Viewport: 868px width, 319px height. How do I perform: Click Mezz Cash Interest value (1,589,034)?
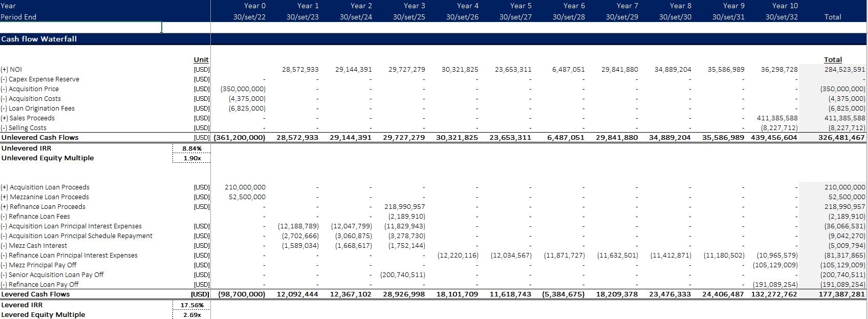[x=300, y=246]
